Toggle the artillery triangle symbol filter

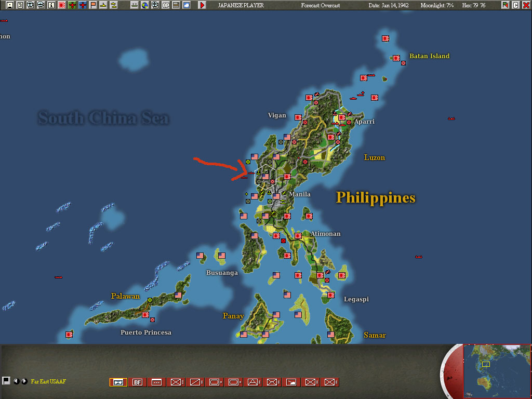[x=254, y=382]
